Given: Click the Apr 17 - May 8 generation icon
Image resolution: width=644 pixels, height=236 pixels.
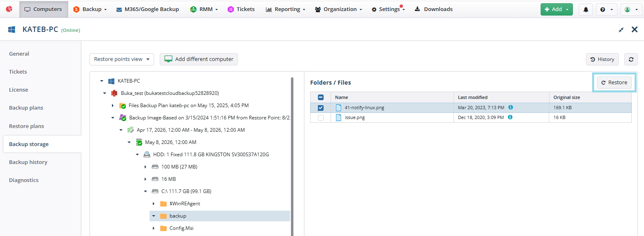Looking at the screenshot, I should [x=130, y=130].
